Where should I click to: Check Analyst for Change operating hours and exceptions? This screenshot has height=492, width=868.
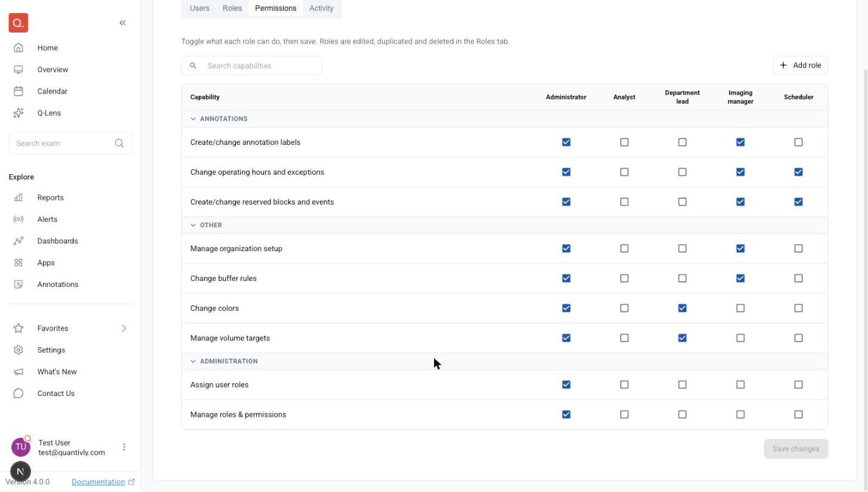(624, 172)
